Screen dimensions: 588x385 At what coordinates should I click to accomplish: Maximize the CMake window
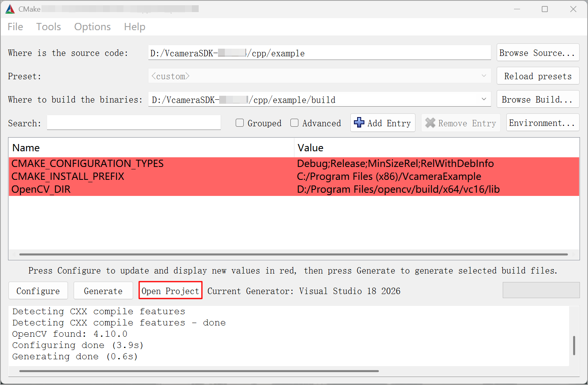pos(545,9)
